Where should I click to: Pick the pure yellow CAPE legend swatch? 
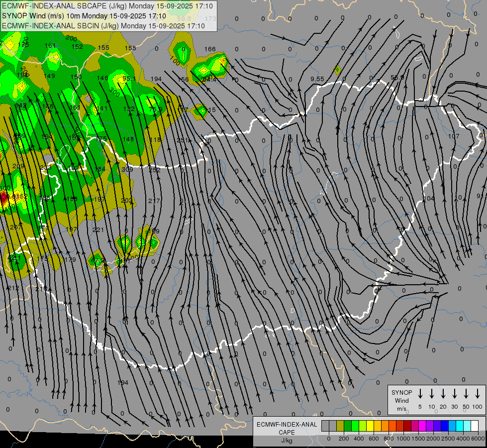[370, 426]
